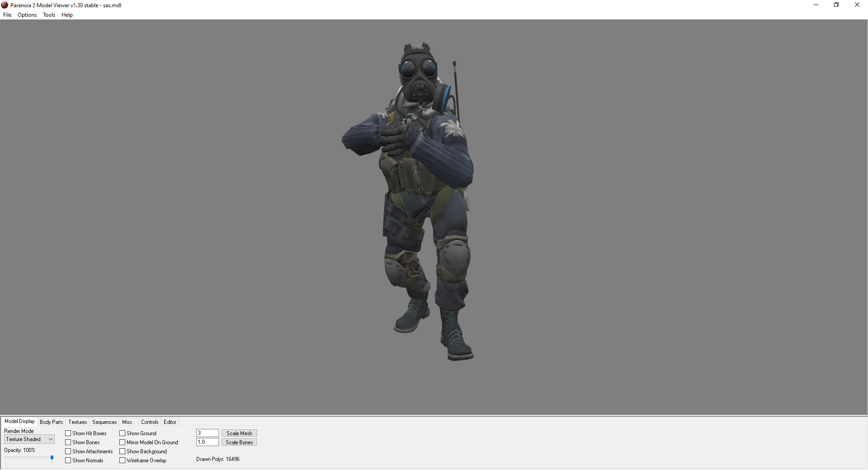Click the mesh scale value input field
This screenshot has height=470, width=868.
click(x=207, y=433)
